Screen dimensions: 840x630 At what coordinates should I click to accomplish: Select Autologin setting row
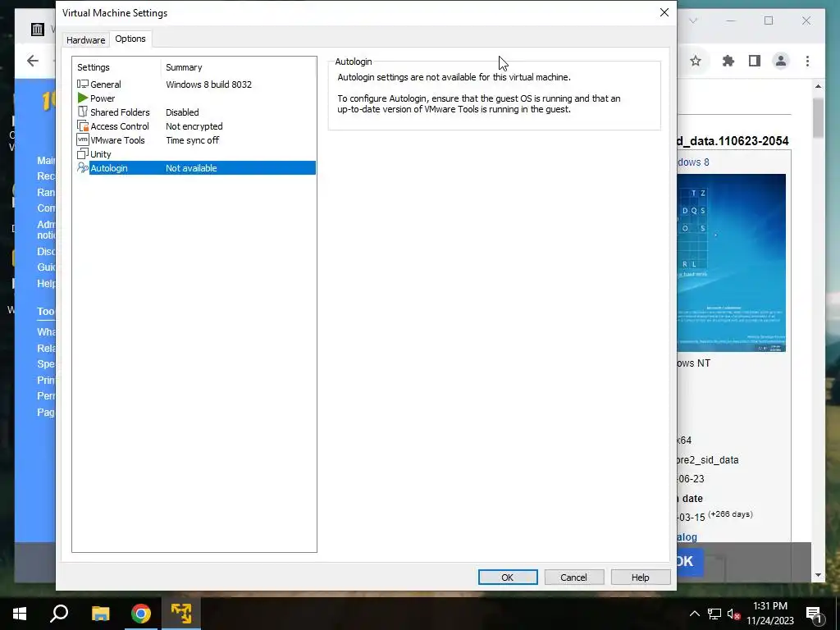pos(196,167)
